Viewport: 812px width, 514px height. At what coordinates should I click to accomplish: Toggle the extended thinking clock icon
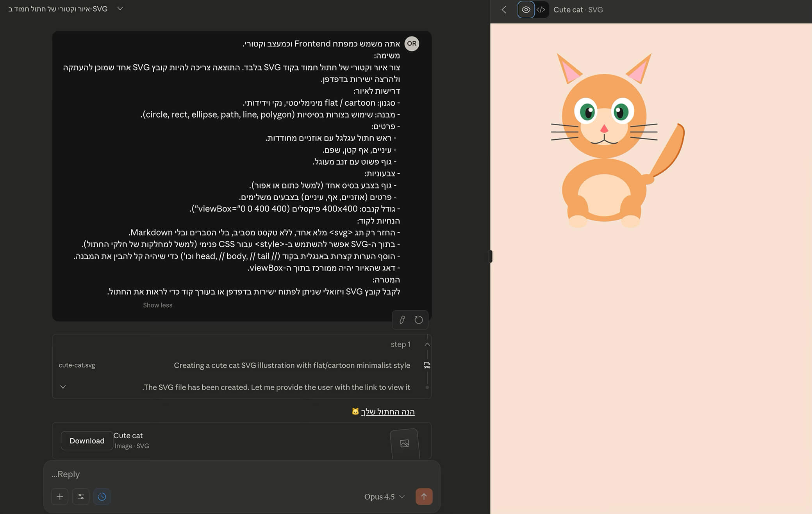tap(102, 496)
